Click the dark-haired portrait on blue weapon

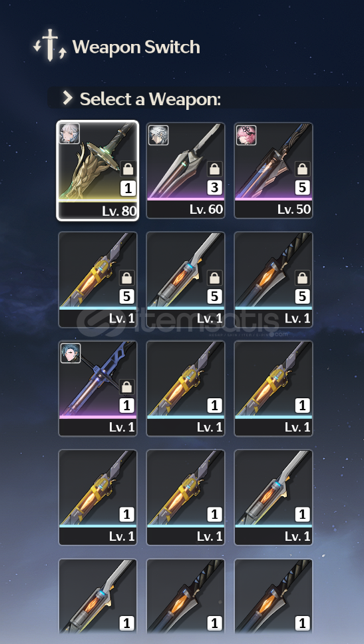pos(71,353)
